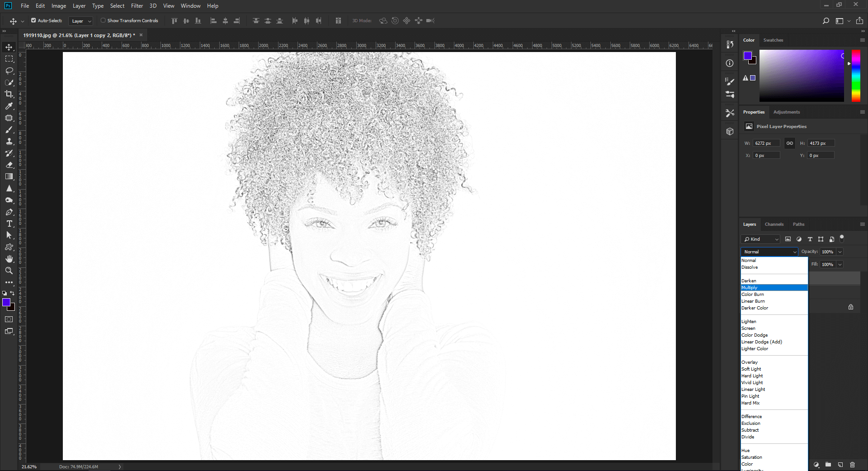Enable the Auto-Select checkbox
Viewport: 868px width, 471px height.
34,20
